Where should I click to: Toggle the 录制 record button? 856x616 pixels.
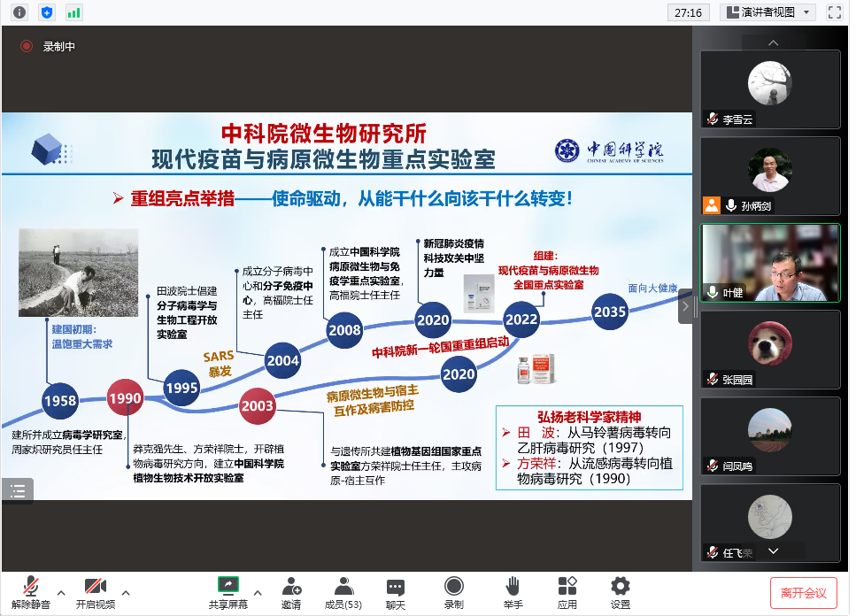tap(454, 592)
